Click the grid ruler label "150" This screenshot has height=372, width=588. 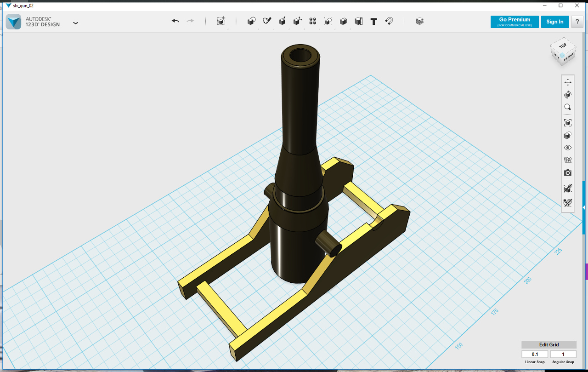coord(459,346)
